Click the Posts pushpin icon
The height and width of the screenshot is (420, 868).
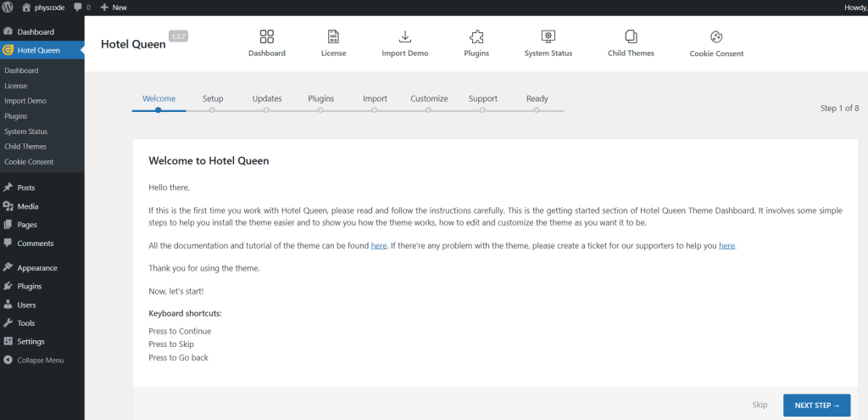point(8,188)
